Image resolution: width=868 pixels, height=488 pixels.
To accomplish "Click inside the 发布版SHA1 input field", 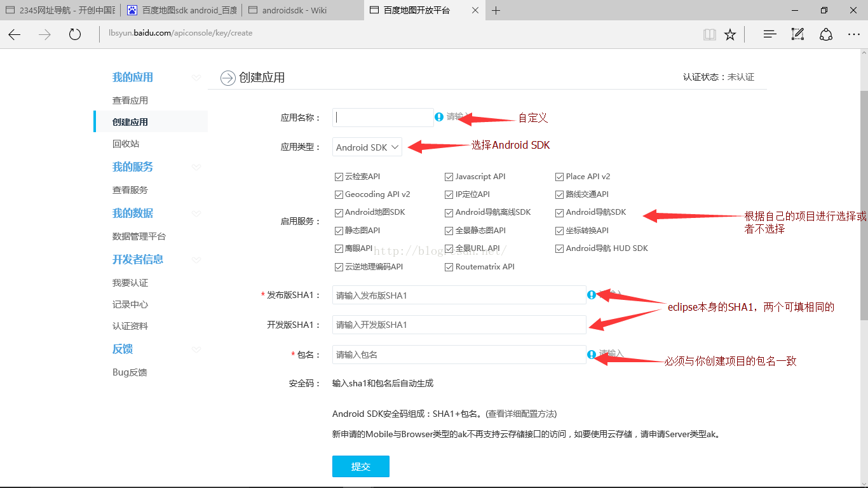I will coord(458,295).
